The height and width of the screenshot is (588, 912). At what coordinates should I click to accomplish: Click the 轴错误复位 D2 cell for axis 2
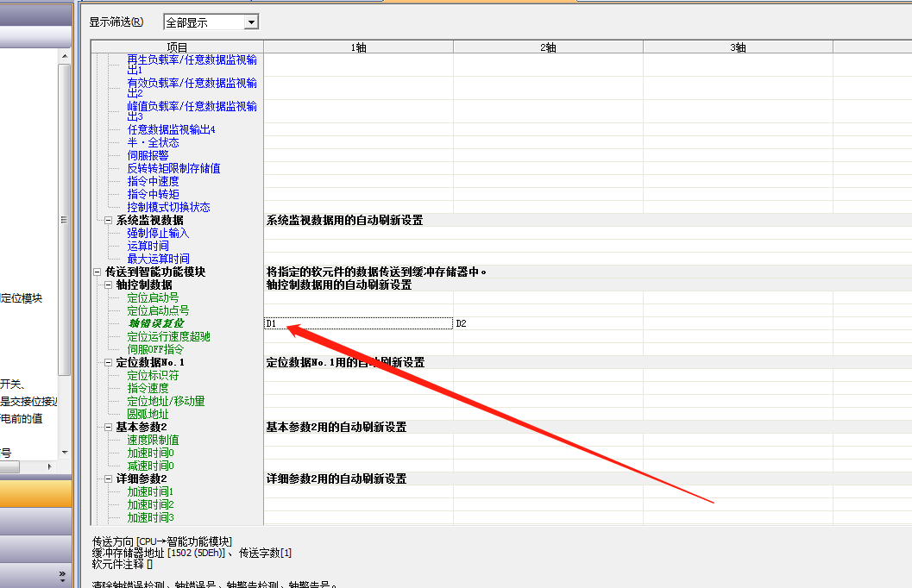point(548,323)
